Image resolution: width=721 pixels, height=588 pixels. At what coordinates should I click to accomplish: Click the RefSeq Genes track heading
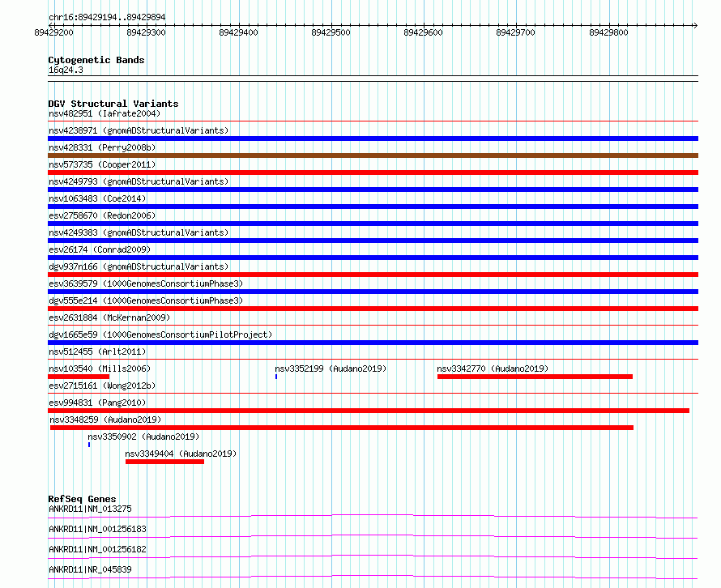(82, 499)
